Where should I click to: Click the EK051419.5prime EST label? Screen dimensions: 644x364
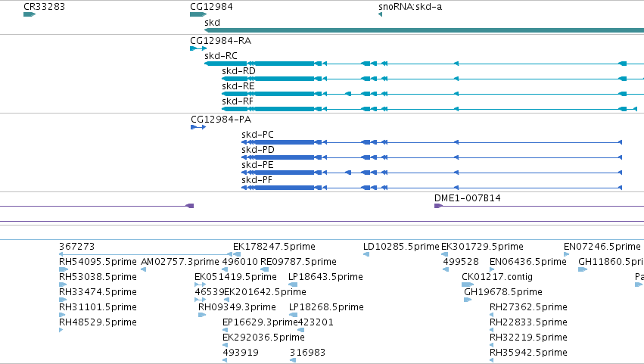(x=236, y=277)
